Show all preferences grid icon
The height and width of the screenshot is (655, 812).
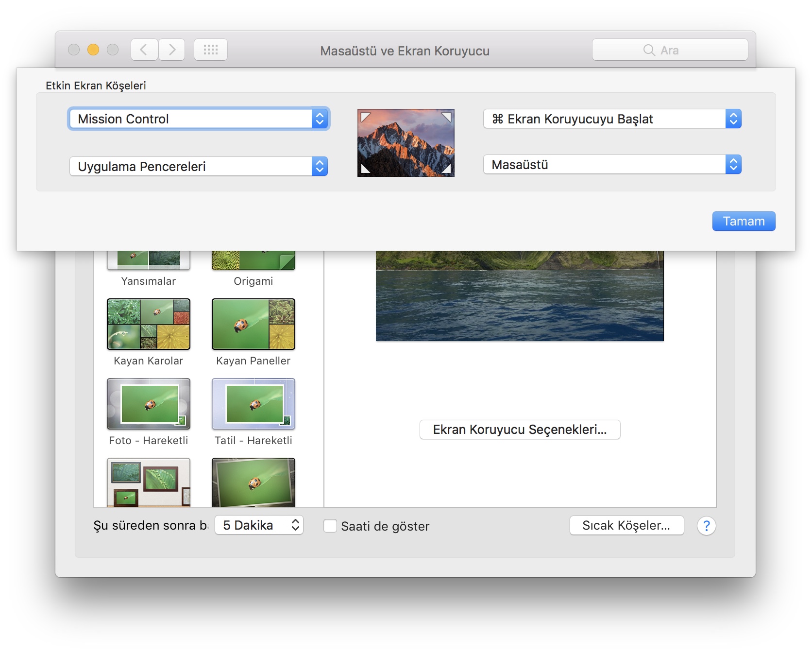click(x=211, y=50)
